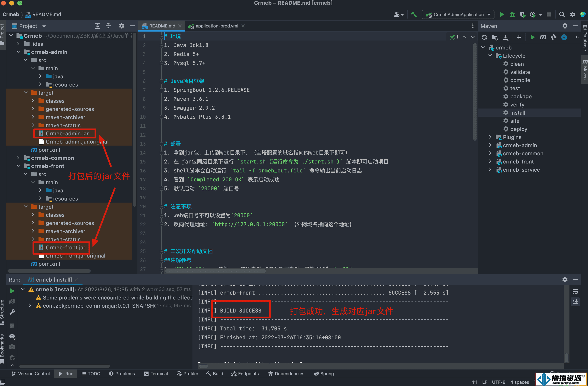This screenshot has width=588, height=386.
Task: Expand com.zbkj:crmeb-common warning node
Action: 30,306
